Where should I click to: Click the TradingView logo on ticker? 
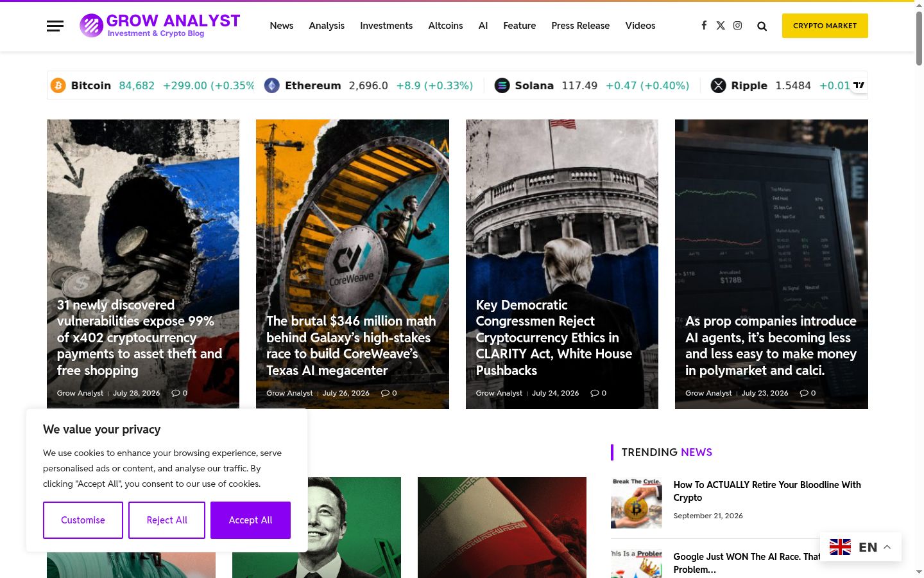pos(859,85)
